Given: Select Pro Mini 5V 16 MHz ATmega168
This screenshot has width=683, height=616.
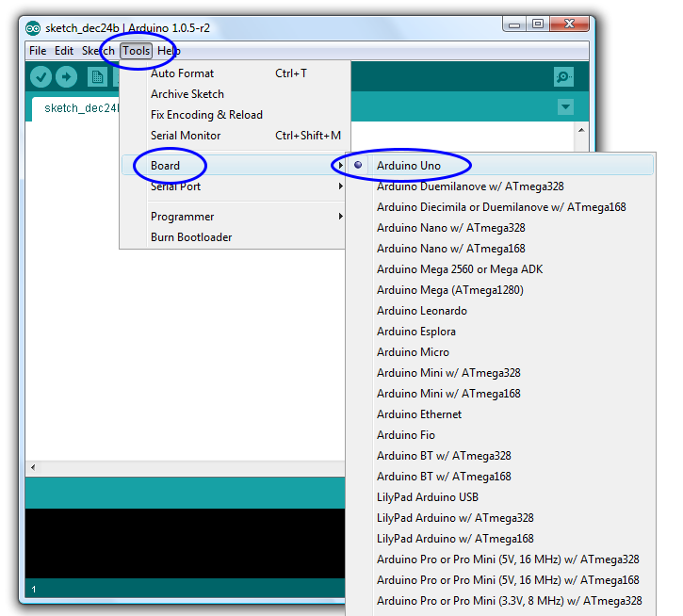Looking at the screenshot, I should pyautogui.click(x=501, y=580).
